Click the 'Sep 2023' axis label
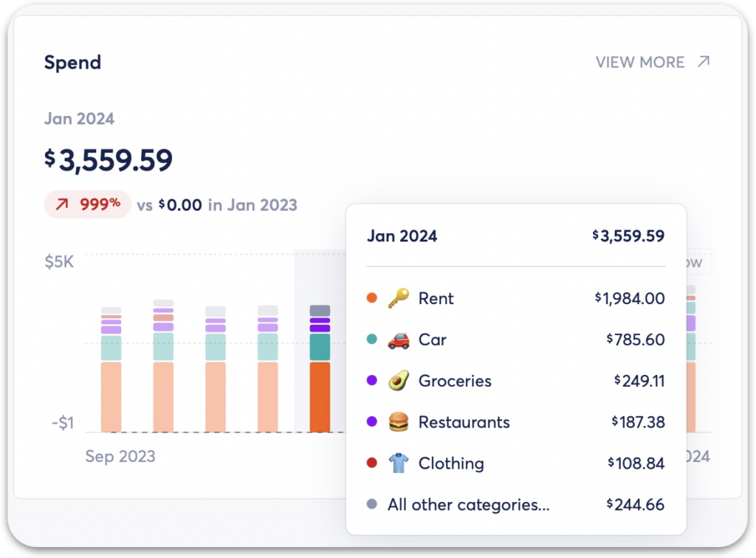Viewport: 756px width, 558px height. click(x=120, y=456)
